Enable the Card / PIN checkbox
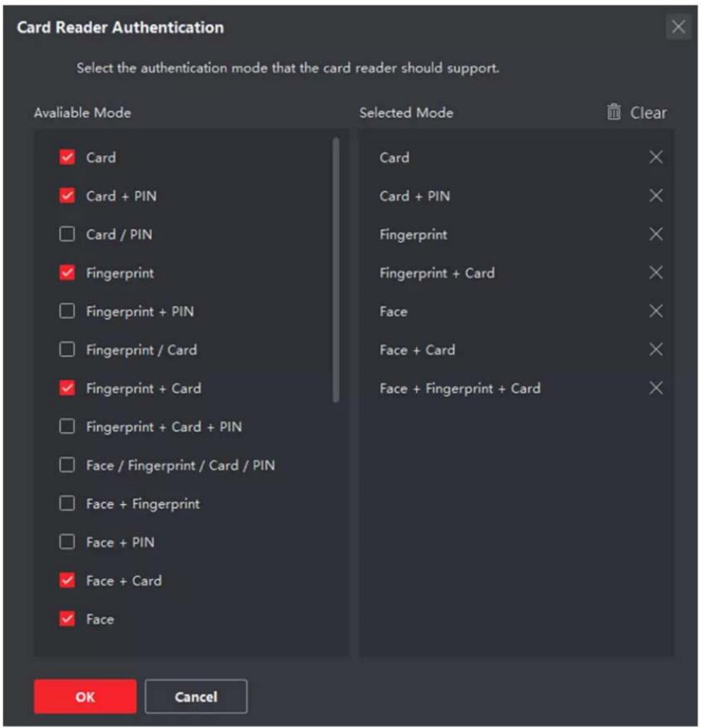The height and width of the screenshot is (728, 701). 68,234
